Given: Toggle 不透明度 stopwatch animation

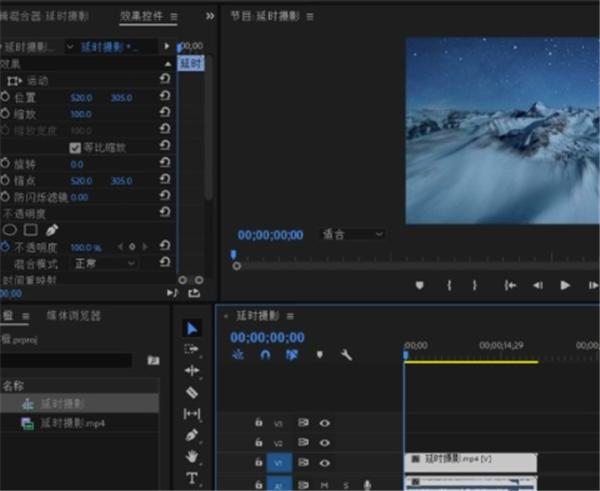Looking at the screenshot, I should (x=5, y=246).
